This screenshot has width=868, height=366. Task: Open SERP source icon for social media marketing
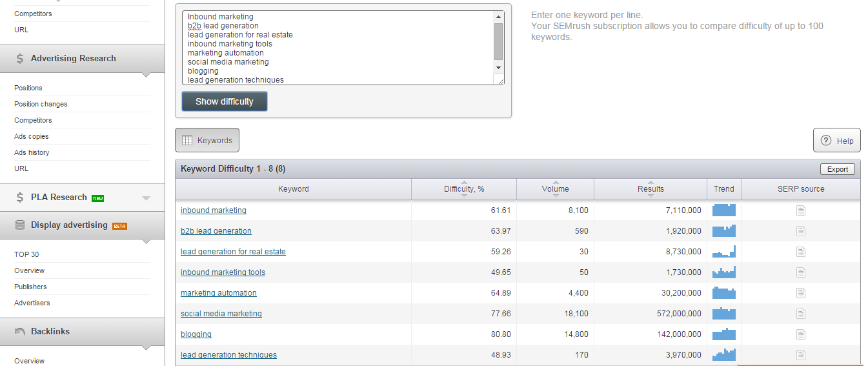[800, 314]
